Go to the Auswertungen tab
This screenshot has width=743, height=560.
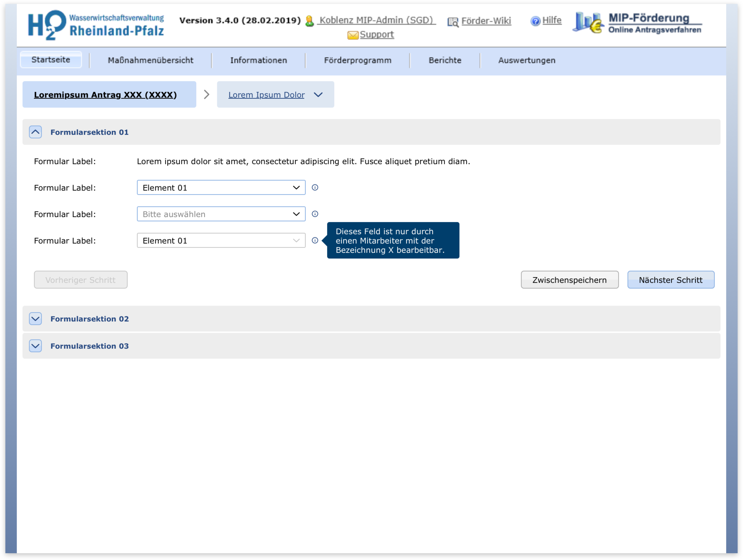tap(526, 60)
